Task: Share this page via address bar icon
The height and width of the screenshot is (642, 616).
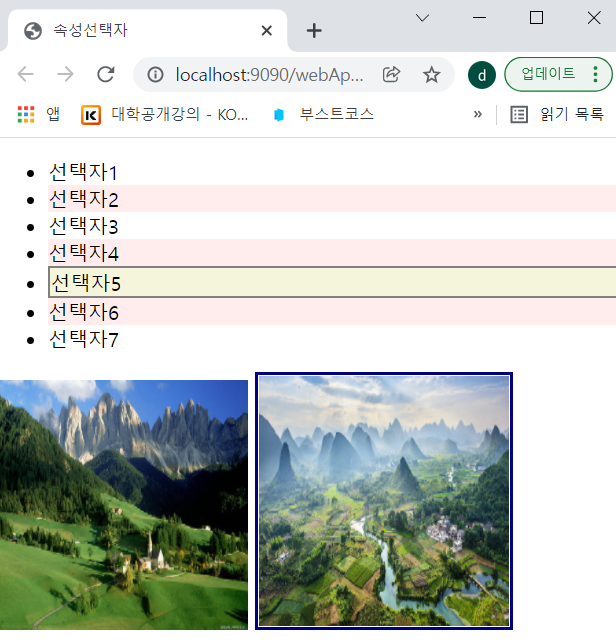Action: 391,75
